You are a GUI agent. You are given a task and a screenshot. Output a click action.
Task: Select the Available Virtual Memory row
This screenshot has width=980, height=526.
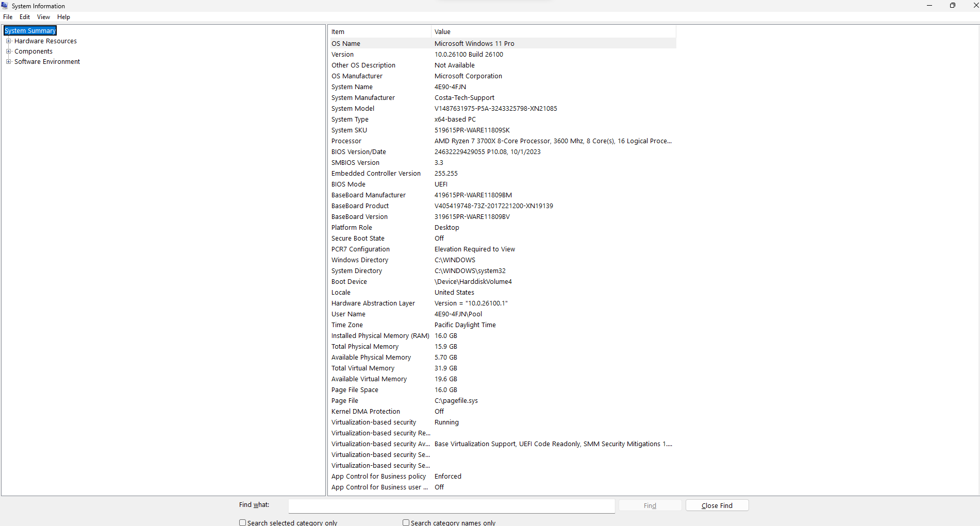tap(502, 379)
